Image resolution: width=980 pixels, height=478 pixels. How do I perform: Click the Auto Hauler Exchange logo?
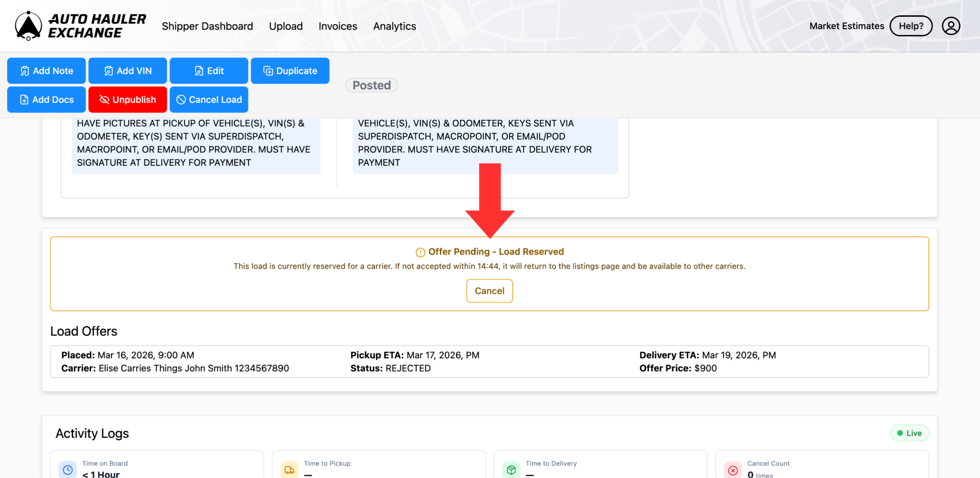coord(80,26)
